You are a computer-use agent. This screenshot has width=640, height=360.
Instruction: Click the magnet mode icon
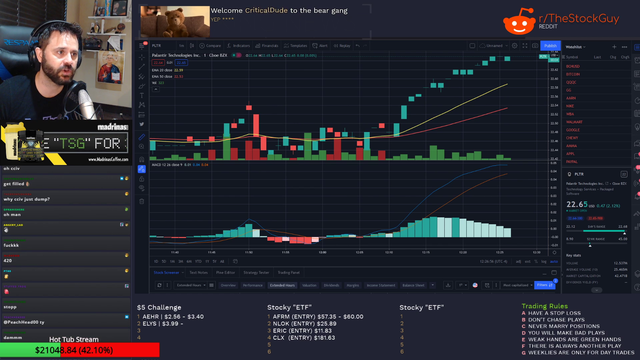142,159
